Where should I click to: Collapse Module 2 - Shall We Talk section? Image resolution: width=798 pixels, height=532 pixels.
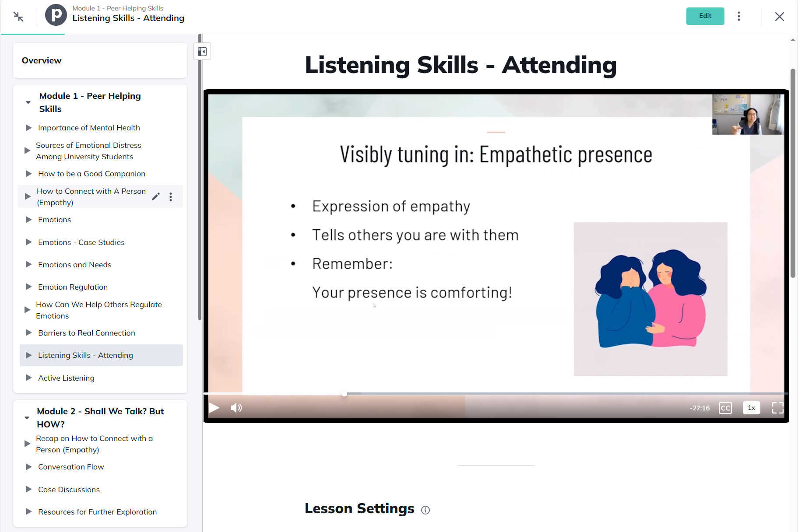pyautogui.click(x=27, y=418)
